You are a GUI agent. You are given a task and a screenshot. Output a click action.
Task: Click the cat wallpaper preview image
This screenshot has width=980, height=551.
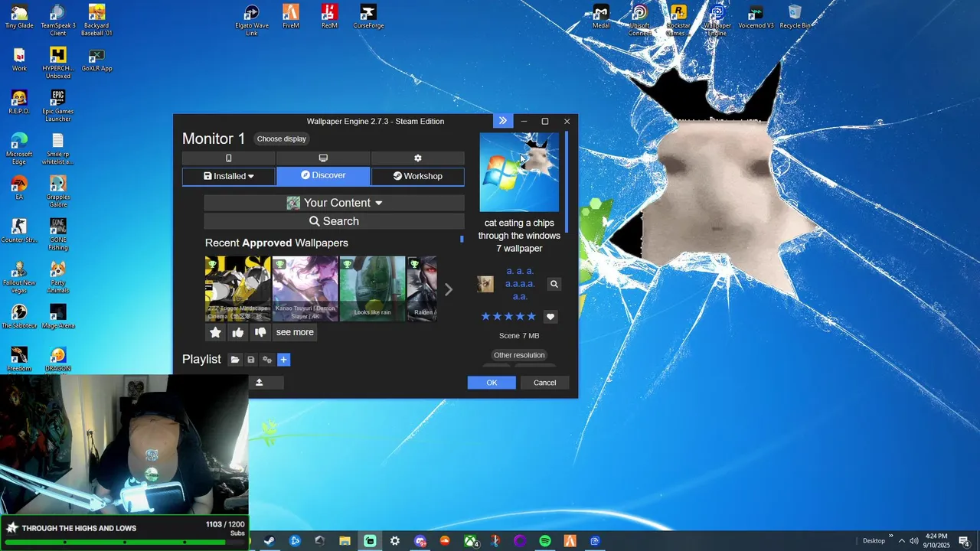tap(519, 172)
